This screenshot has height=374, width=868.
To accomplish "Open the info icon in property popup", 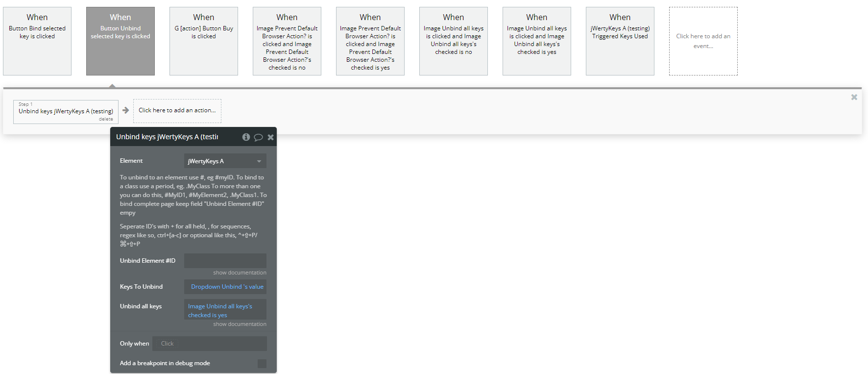I will tap(246, 137).
